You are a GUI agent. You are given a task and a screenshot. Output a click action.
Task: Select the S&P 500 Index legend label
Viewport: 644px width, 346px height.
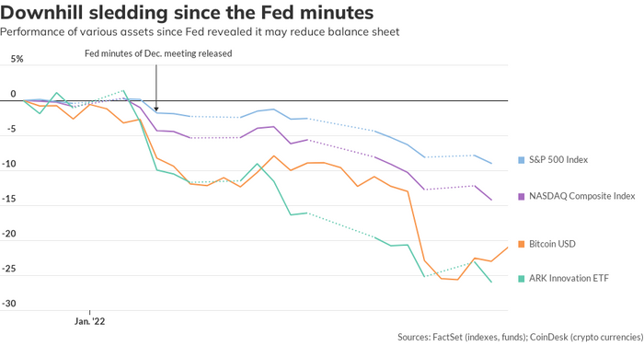(558, 160)
